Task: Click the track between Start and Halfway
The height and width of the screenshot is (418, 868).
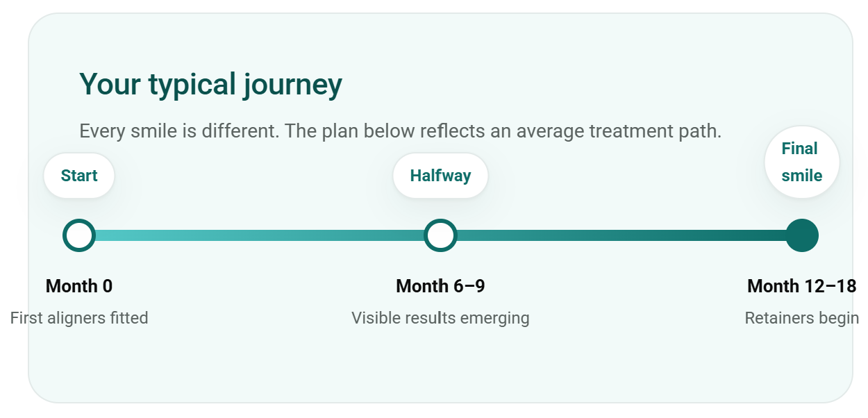Action: tap(260, 235)
